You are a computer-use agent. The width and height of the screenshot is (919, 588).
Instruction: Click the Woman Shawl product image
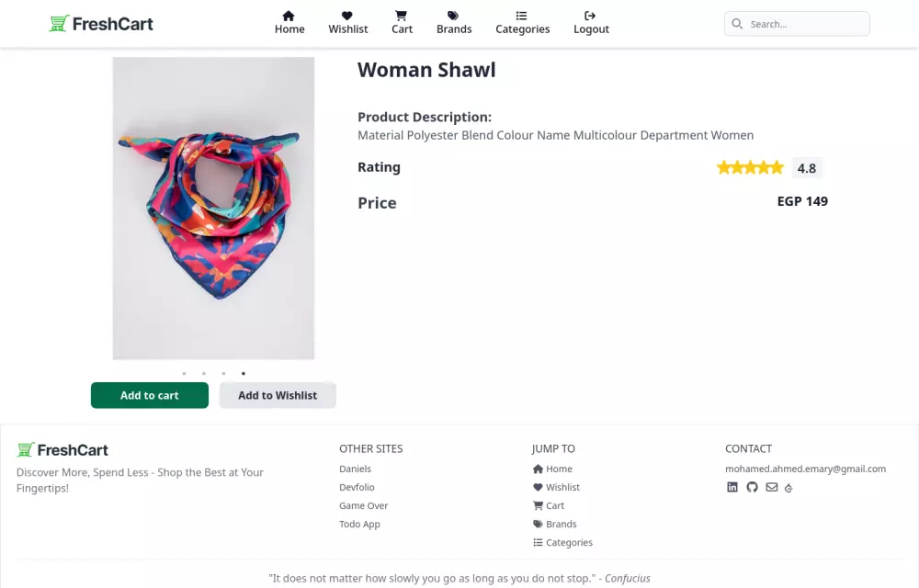213,209
